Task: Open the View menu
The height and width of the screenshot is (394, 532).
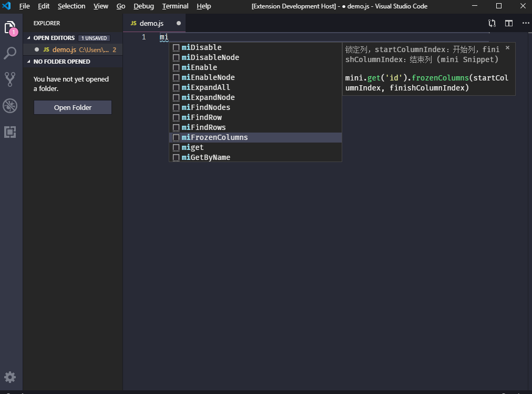Action: pos(101,6)
